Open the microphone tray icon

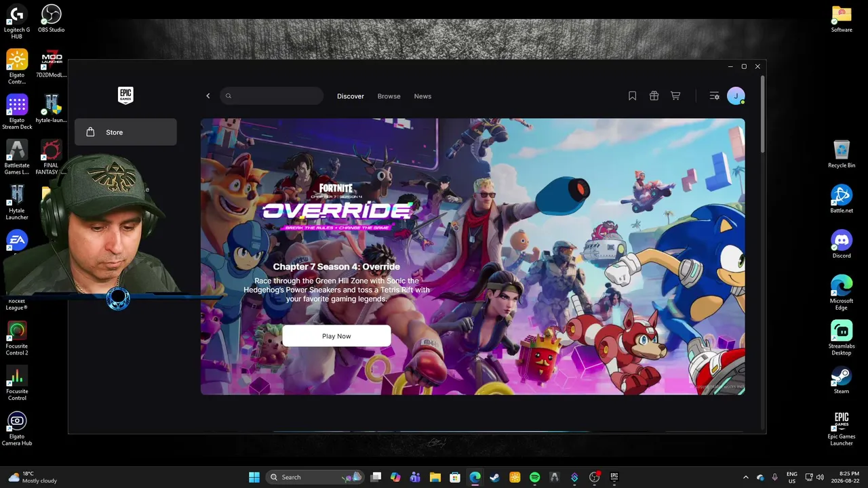774,477
